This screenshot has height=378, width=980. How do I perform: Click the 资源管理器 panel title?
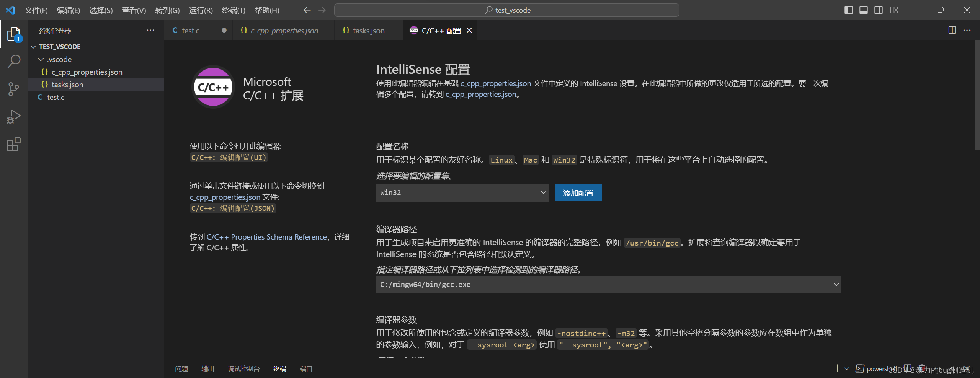(55, 31)
